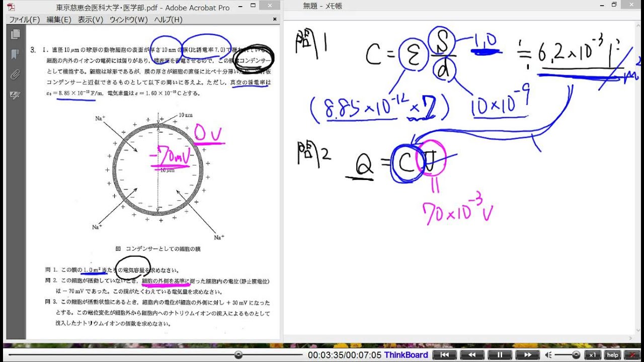Close the ThinkBoard player
The image size is (644, 362).
pos(631,355)
